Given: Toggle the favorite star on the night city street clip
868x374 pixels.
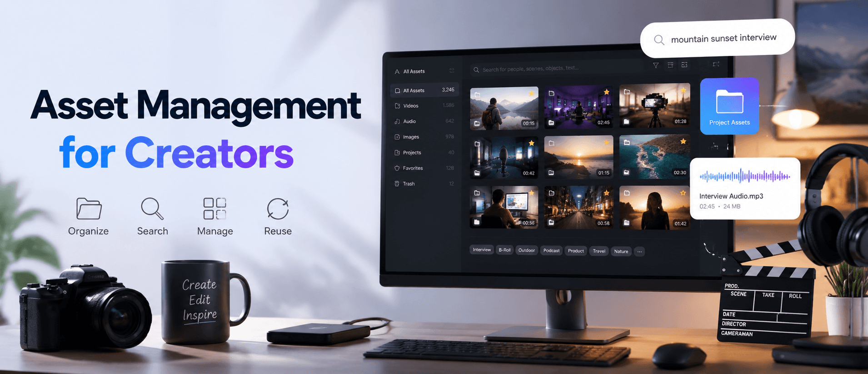Looking at the screenshot, I should (x=606, y=193).
